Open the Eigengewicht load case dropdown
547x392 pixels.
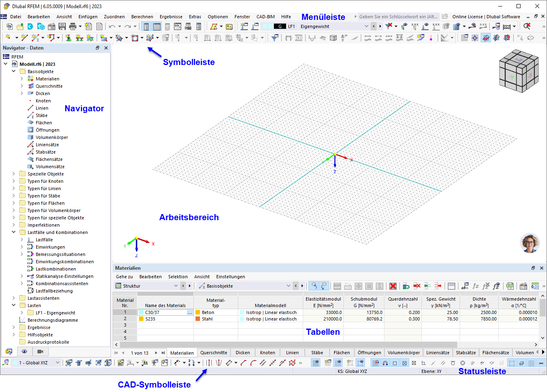(366, 26)
